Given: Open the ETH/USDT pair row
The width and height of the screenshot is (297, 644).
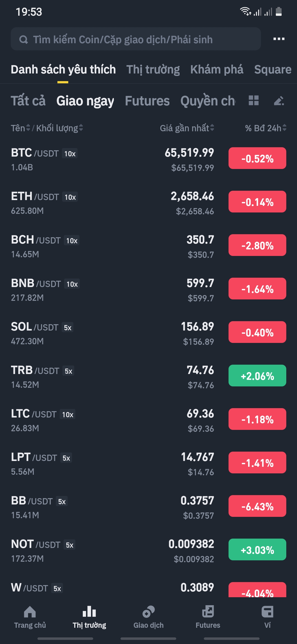Looking at the screenshot, I should tap(110, 203).
